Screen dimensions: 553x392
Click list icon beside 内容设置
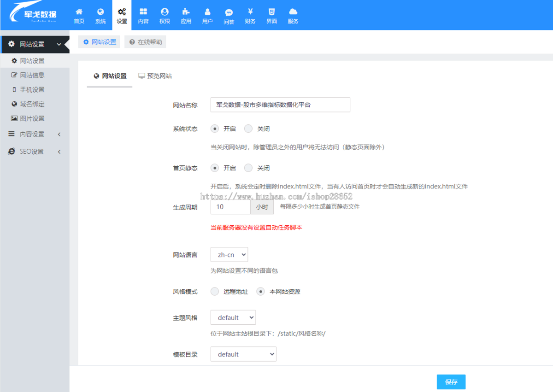12,134
